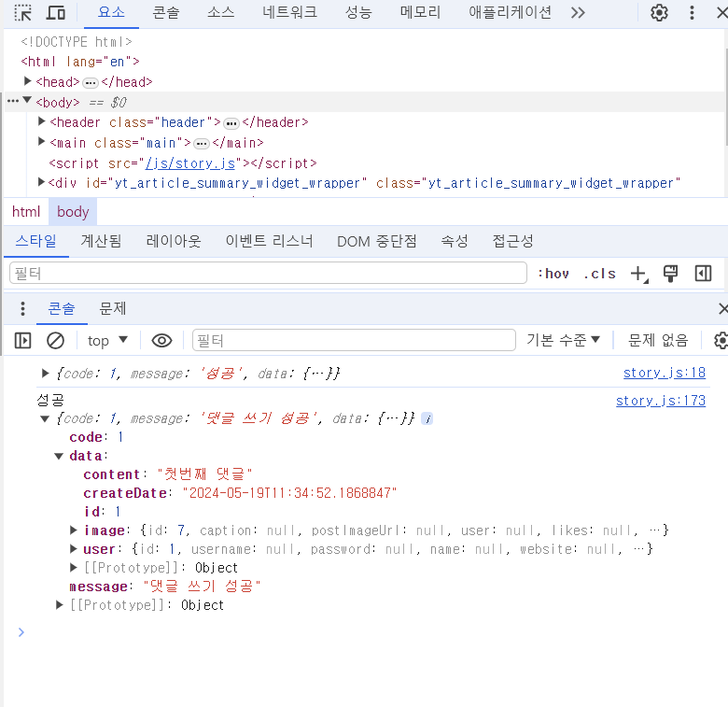Viewport: 728px width, 707px height.
Task: Activate the element inspector picker icon
Action: [x=22, y=12]
